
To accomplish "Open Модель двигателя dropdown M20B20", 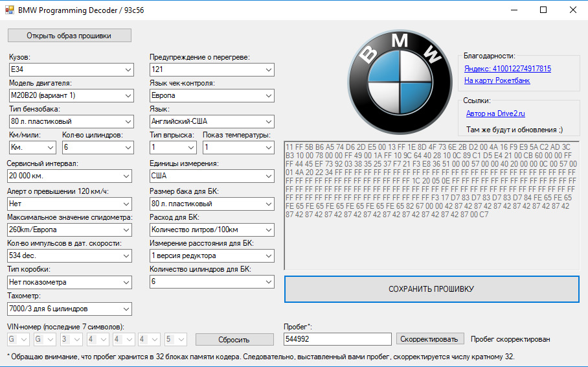I will (71, 95).
